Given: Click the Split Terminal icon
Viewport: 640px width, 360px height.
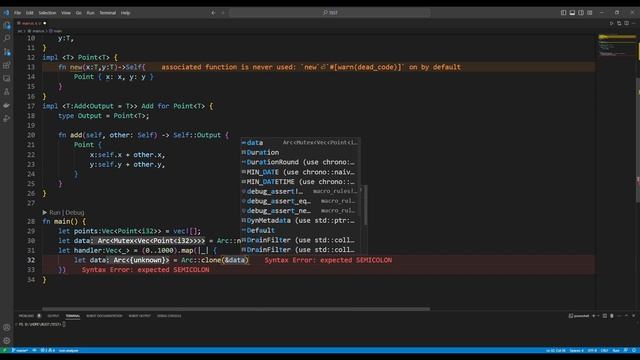Looking at the screenshot, I should [605, 316].
